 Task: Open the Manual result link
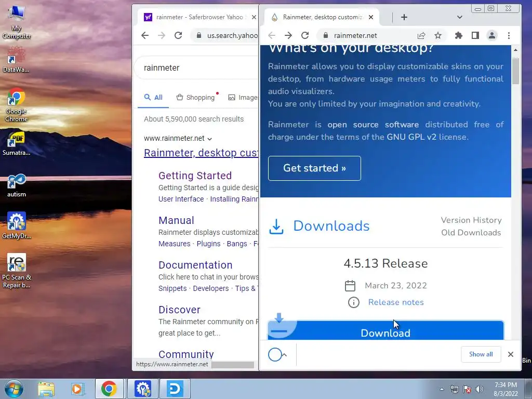(x=177, y=220)
